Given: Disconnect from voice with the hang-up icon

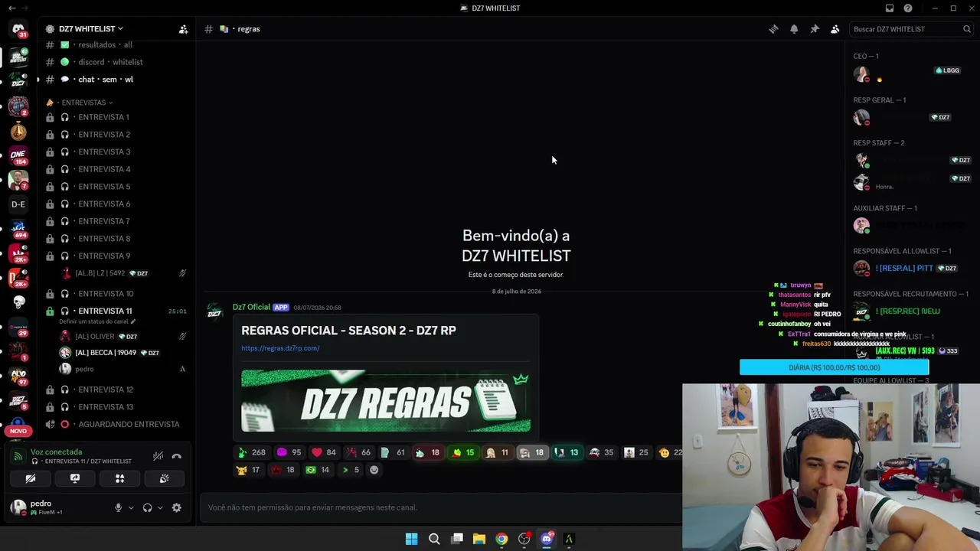Looking at the screenshot, I should tap(177, 456).
